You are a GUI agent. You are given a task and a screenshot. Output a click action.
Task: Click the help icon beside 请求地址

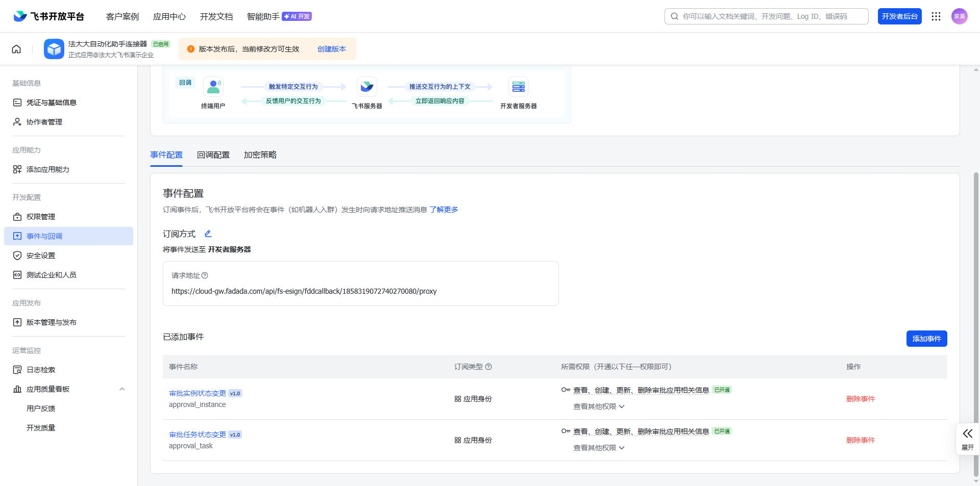point(205,275)
